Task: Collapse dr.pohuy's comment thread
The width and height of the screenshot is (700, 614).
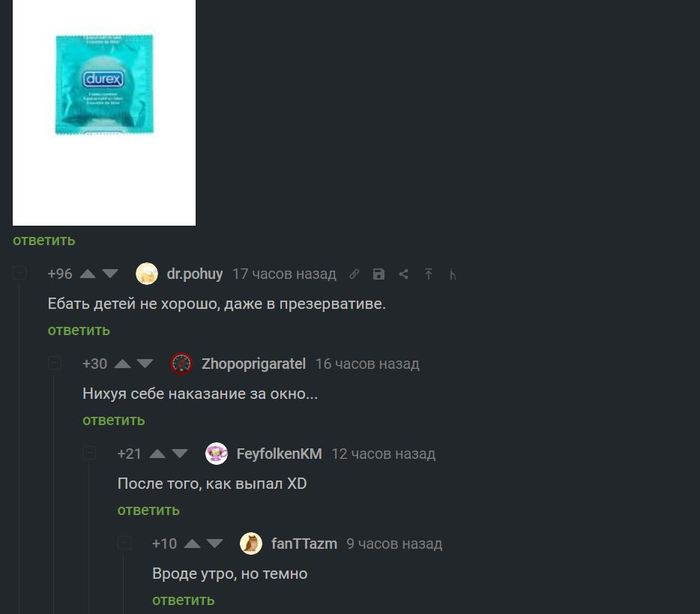Action: click(19, 272)
